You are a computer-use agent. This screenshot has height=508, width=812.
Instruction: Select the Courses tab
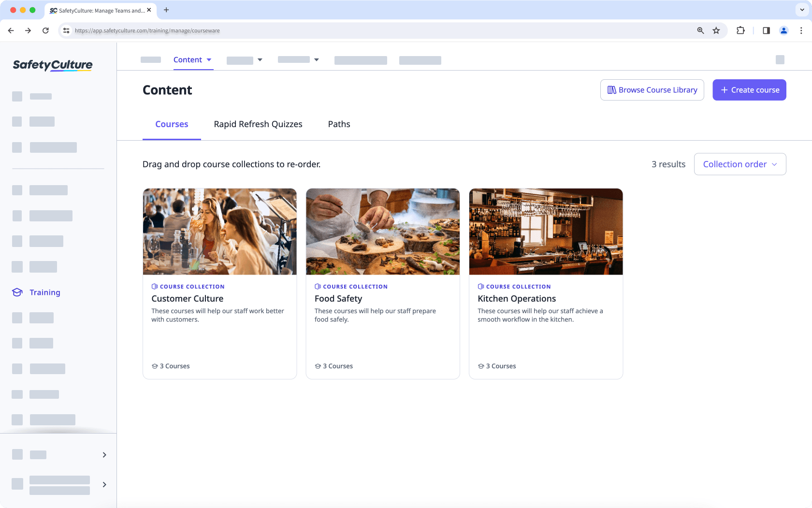pyautogui.click(x=171, y=124)
